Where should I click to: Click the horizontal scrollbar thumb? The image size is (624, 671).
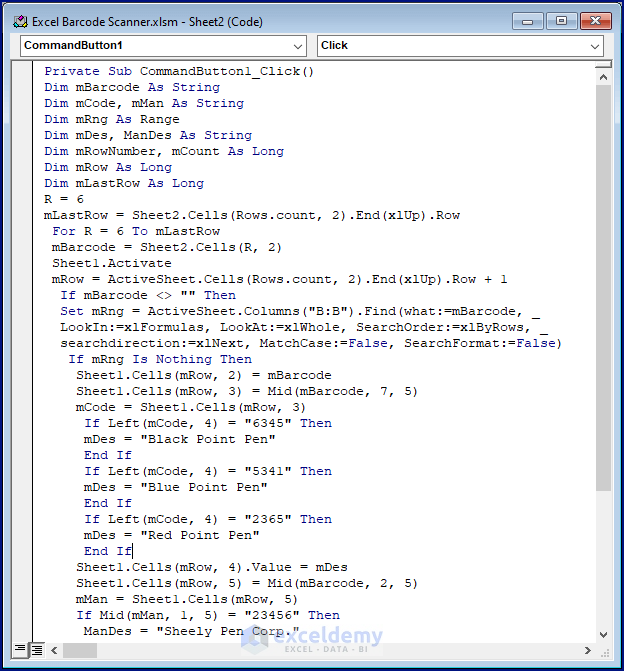point(80,650)
